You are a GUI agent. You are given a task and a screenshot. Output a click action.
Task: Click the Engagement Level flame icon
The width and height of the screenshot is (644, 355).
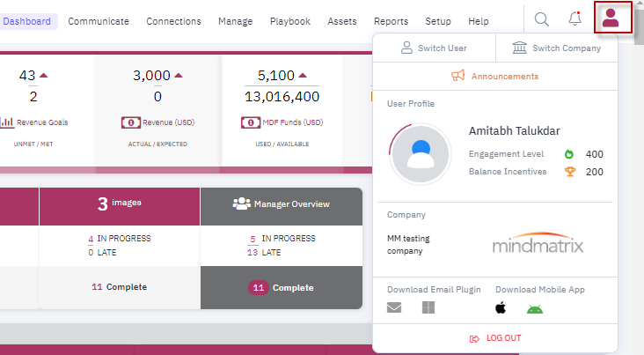pyautogui.click(x=569, y=154)
